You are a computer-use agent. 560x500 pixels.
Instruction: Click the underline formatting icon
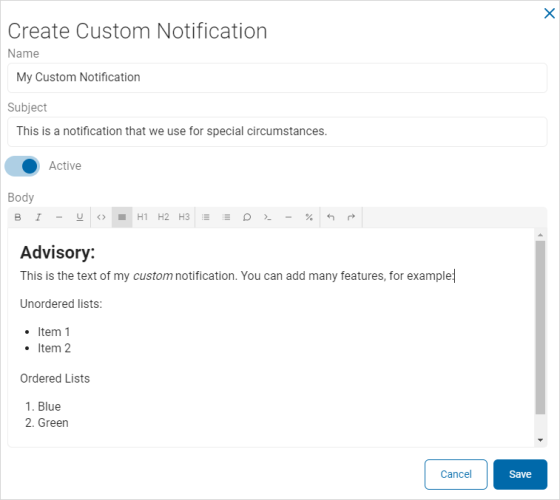coord(80,217)
